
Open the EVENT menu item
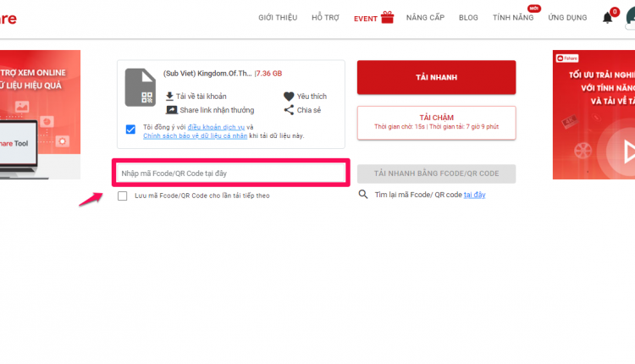365,19
